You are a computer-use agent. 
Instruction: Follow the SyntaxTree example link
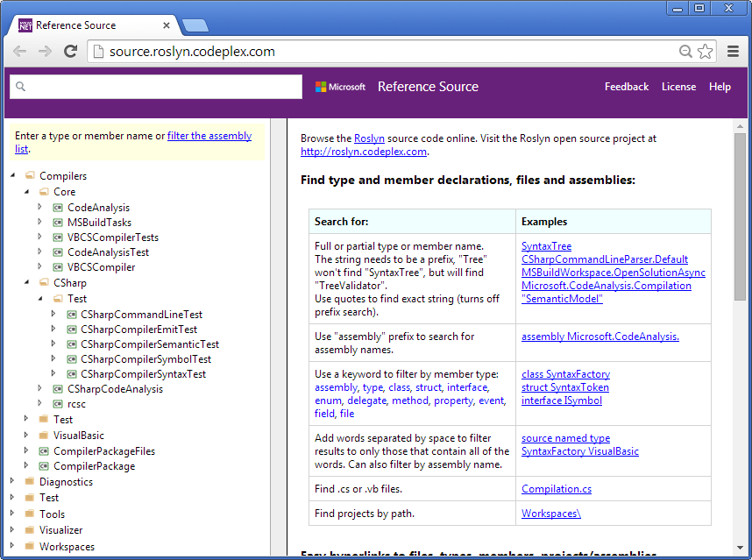545,246
